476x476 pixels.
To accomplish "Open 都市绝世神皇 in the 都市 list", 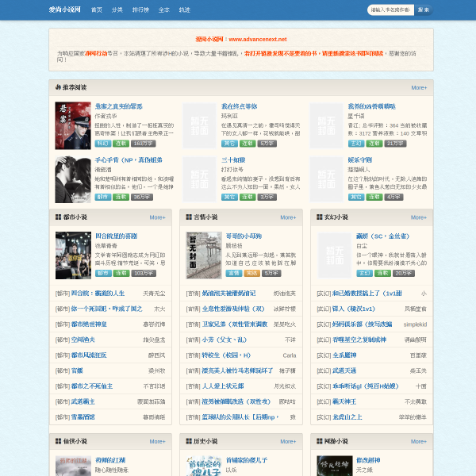I will pos(89,324).
